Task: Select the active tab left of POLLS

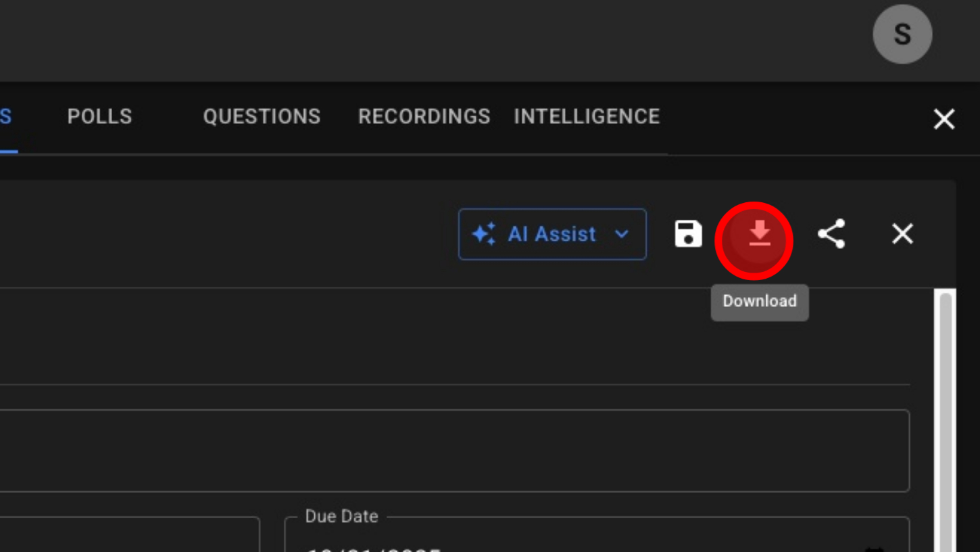Action: [x=7, y=116]
